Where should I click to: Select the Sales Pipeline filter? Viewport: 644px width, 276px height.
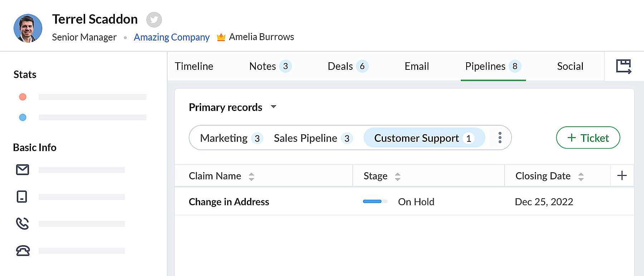(313, 138)
